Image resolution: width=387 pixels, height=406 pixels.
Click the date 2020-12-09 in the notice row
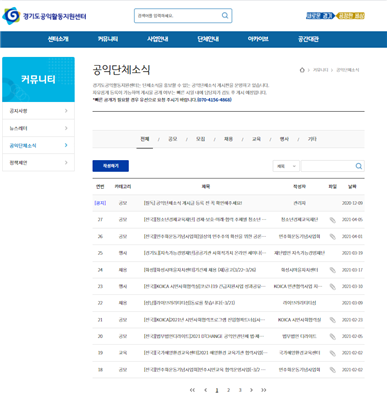point(352,203)
